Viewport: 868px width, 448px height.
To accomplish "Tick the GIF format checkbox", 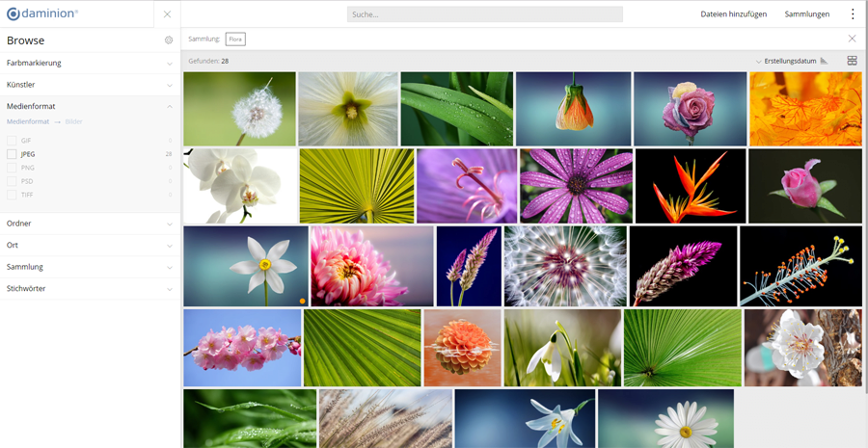I will (12, 141).
